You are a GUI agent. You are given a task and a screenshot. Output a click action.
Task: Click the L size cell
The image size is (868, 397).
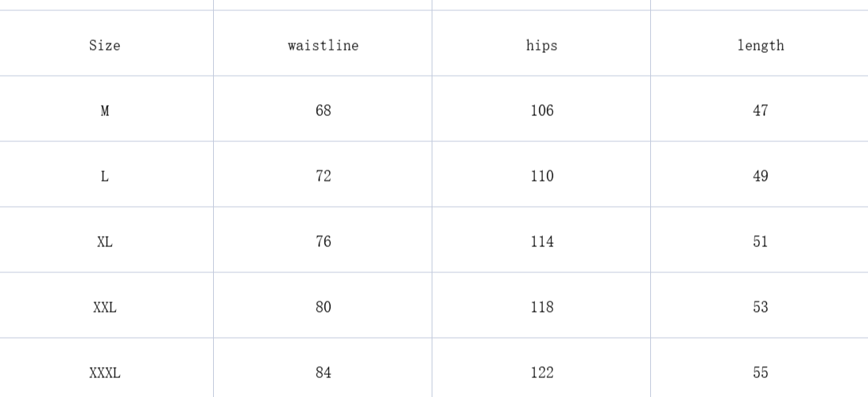[x=105, y=176]
